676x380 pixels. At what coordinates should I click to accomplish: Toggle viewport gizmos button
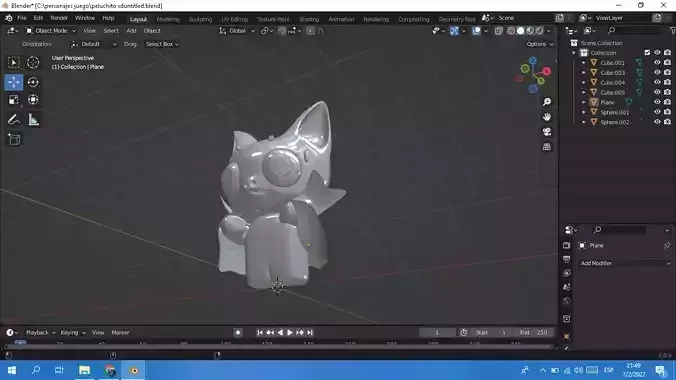454,31
